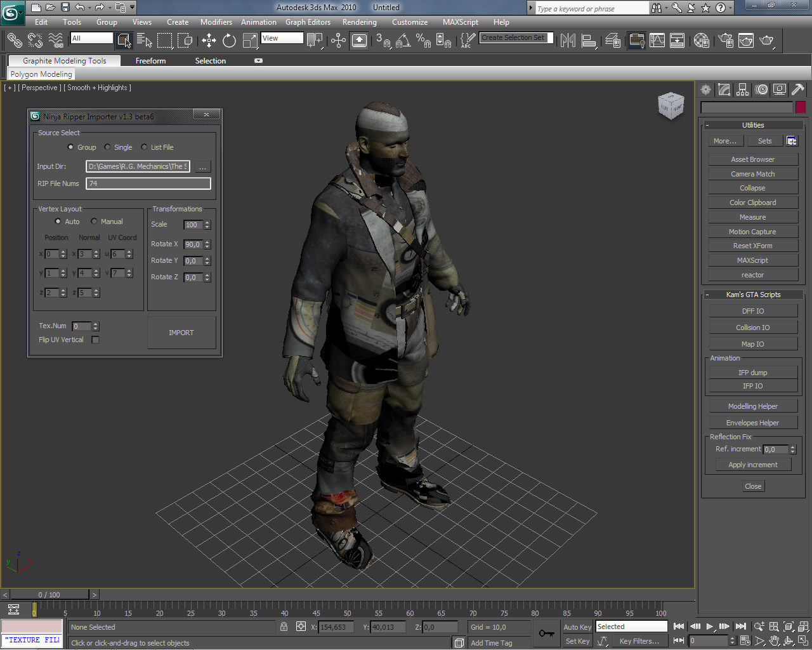
Task: Click the RIP File Nums field
Action: tap(148, 183)
